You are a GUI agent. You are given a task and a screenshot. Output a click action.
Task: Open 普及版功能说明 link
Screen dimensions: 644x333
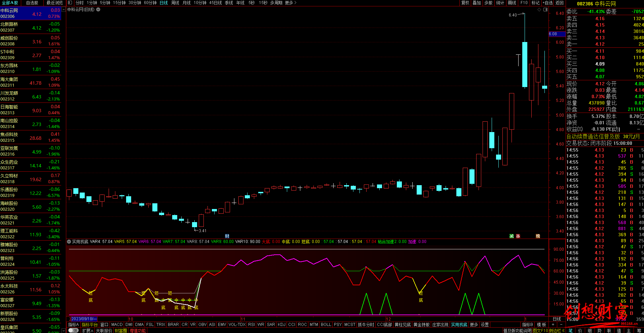coord(518,331)
